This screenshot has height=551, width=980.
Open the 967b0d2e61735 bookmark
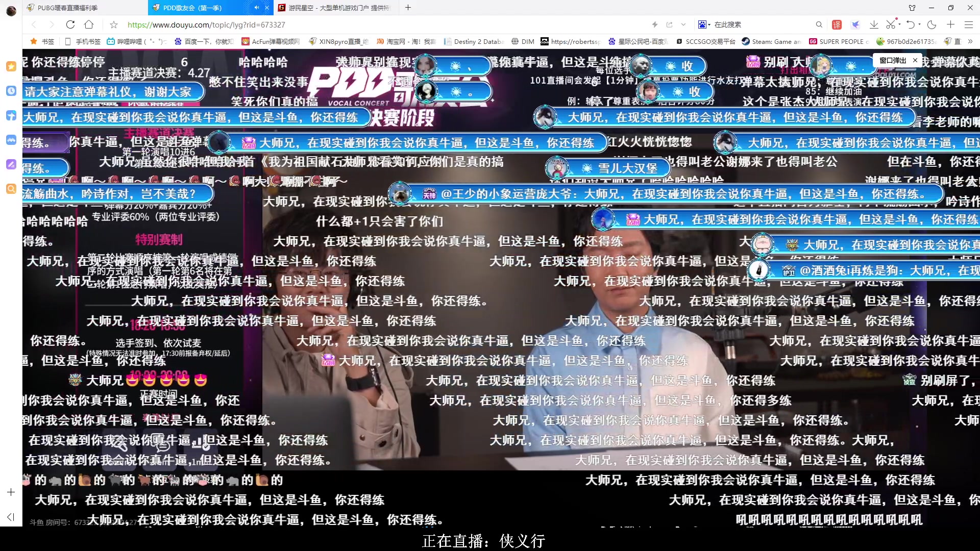(x=906, y=41)
